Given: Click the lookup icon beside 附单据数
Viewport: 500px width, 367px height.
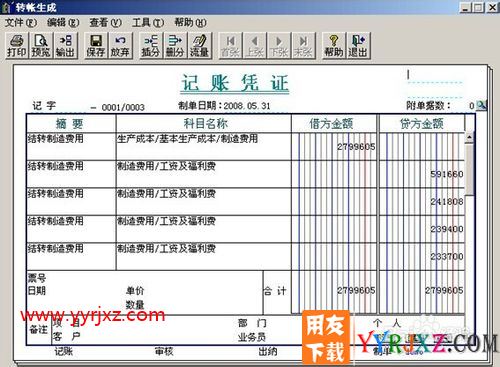Looking at the screenshot, I should 481,105.
